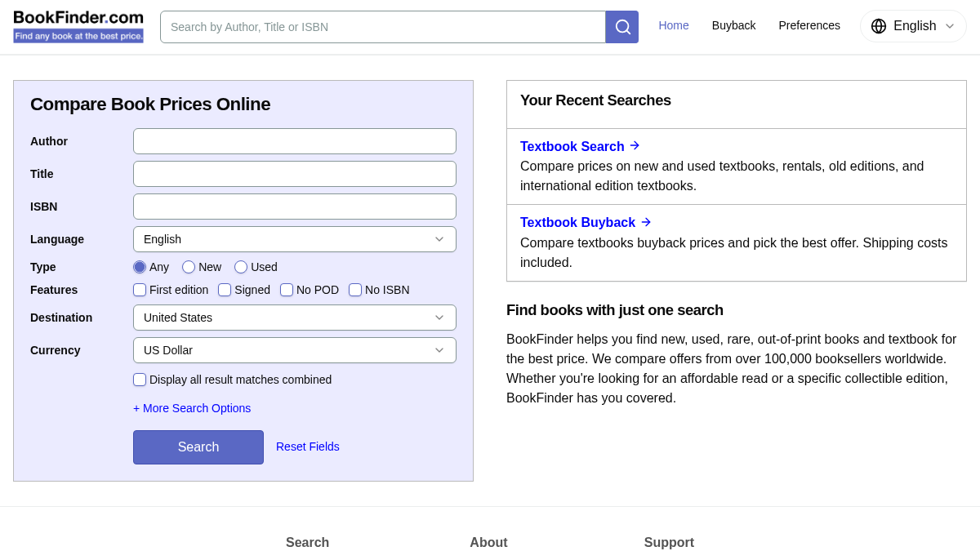The image size is (980, 551).
Task: Open the Preferences nav item
Action: click(809, 25)
